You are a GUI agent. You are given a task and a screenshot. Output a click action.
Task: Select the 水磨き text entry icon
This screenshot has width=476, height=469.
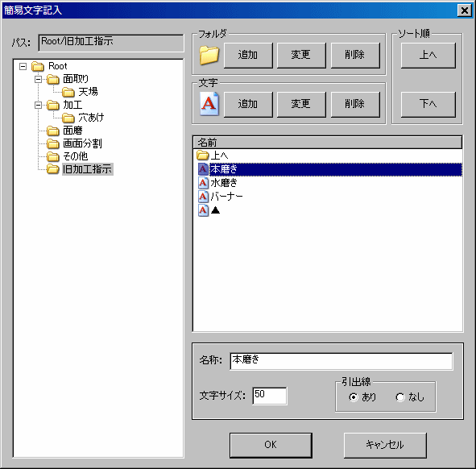[x=203, y=183]
